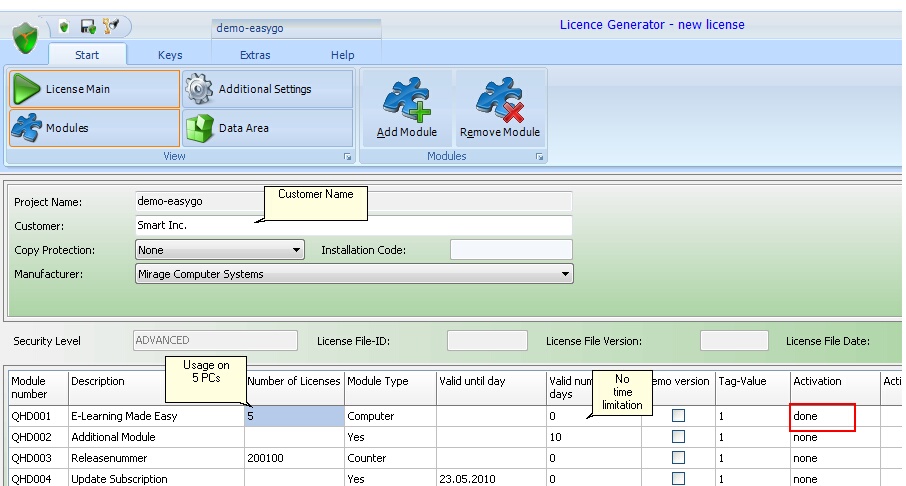906x486 pixels.
Task: Select the Modules view button
Action: (94, 128)
